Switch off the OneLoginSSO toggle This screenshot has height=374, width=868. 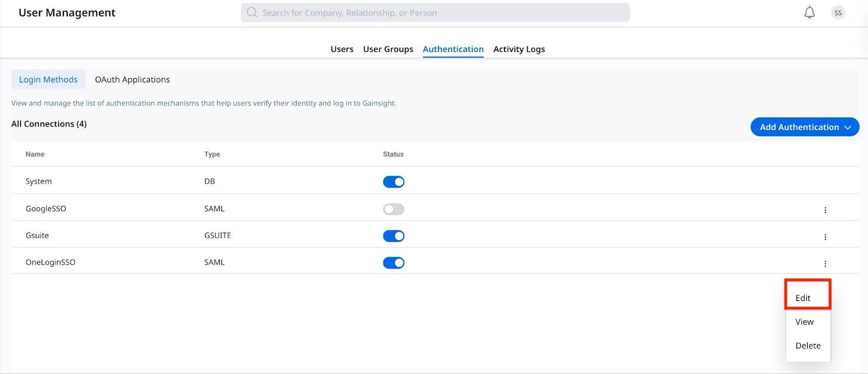point(394,263)
